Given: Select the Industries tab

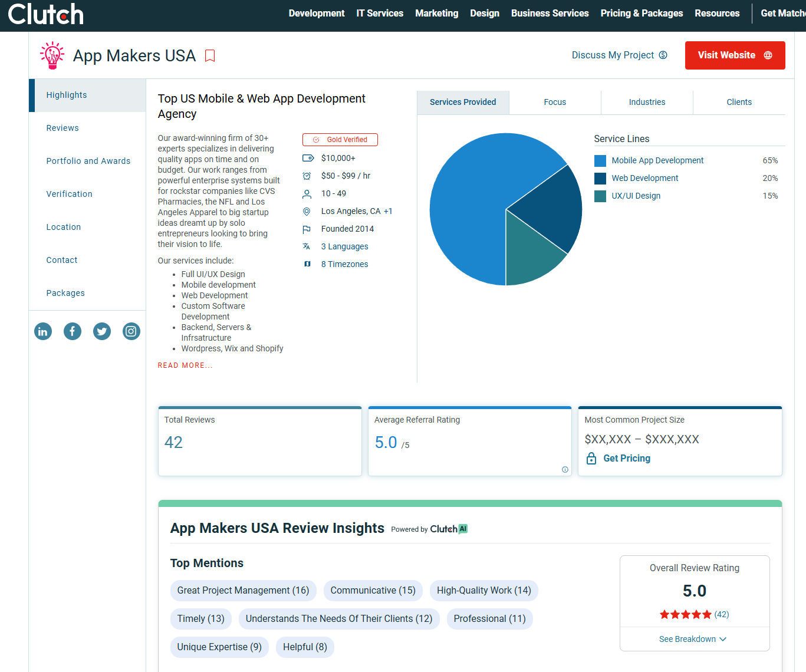Looking at the screenshot, I should [x=647, y=102].
